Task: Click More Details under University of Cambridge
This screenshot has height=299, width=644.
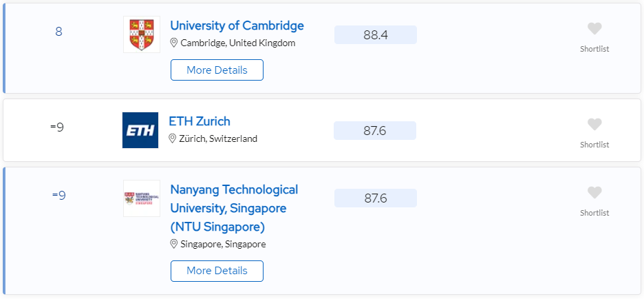Action: [x=217, y=70]
